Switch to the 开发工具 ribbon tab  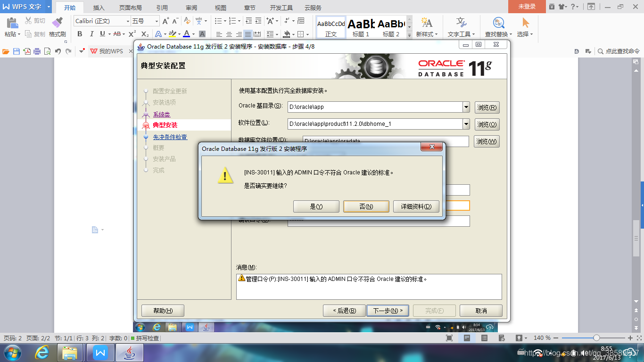pyautogui.click(x=281, y=8)
